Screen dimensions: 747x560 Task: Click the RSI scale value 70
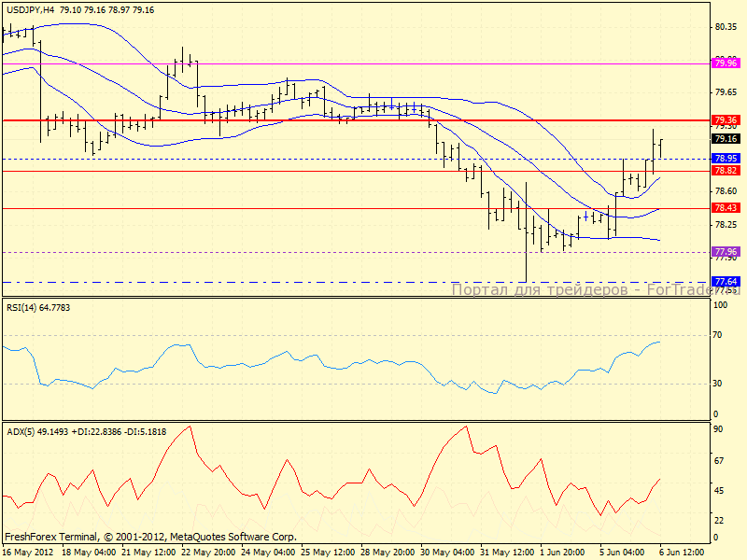[x=717, y=335]
